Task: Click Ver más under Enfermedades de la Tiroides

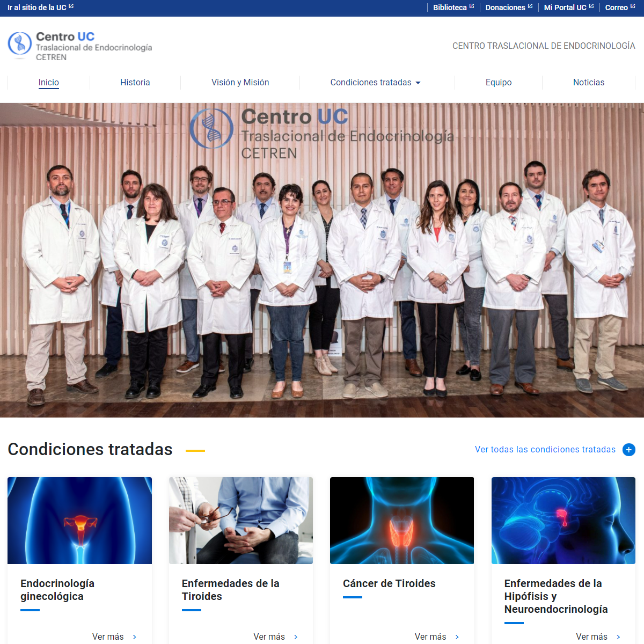Action: [x=269, y=636]
